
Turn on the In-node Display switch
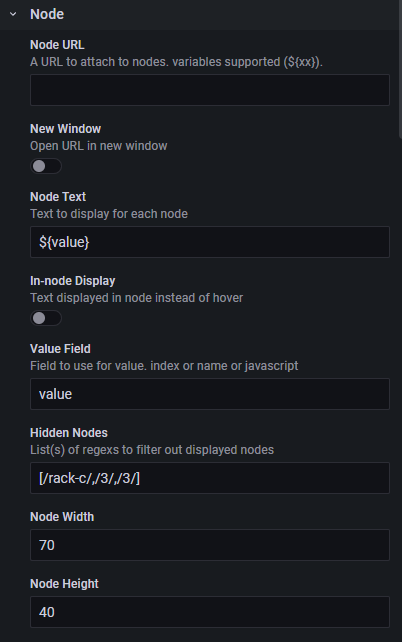coord(46,318)
